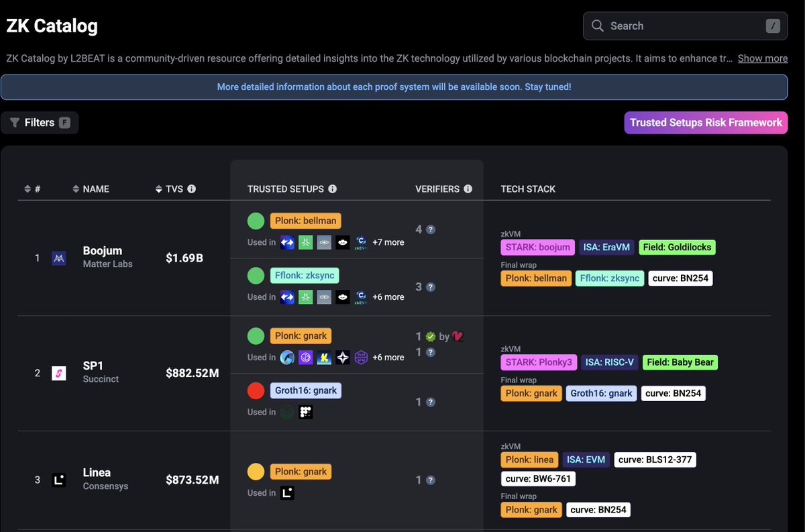The height and width of the screenshot is (532, 805).
Task: Click green risk circle beside Fflonk: zksync
Action: tap(256, 275)
